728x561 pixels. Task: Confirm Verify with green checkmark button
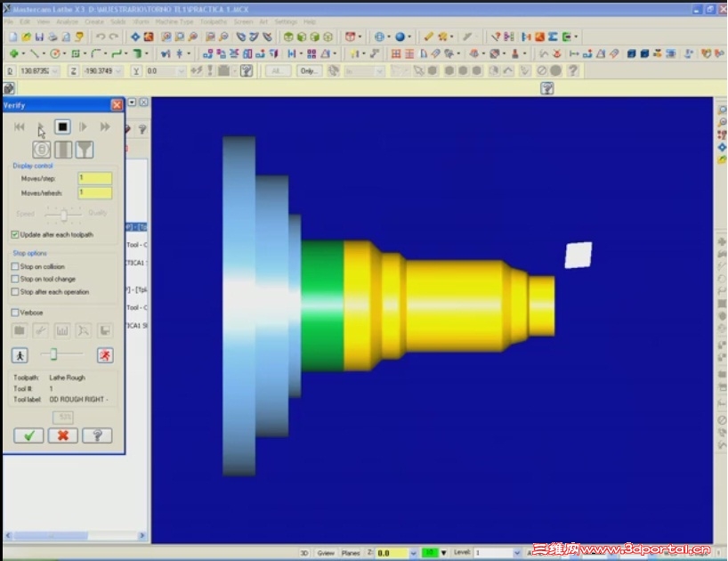point(28,435)
